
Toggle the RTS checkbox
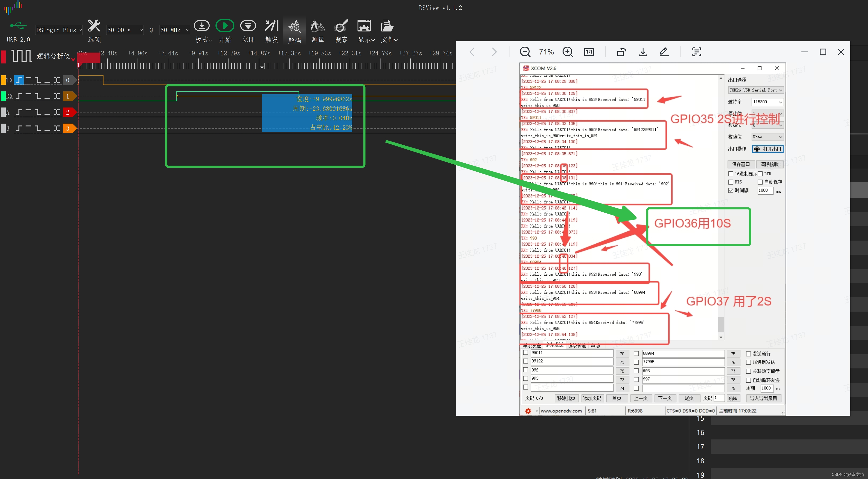[x=730, y=182]
